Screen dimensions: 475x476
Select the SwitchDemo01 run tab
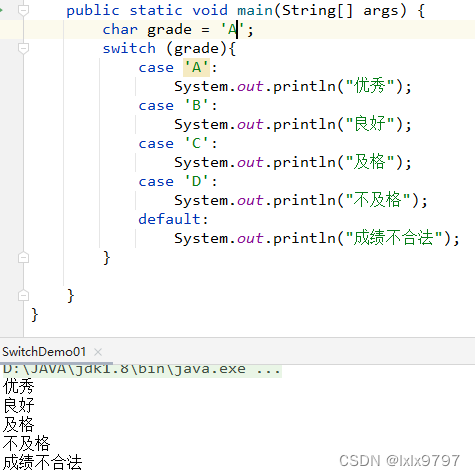tap(44, 352)
